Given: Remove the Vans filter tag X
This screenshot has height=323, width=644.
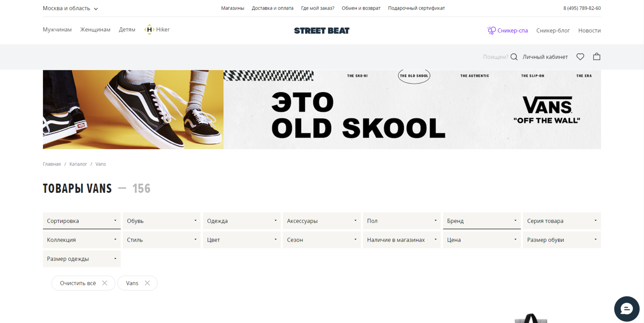Looking at the screenshot, I should (147, 283).
